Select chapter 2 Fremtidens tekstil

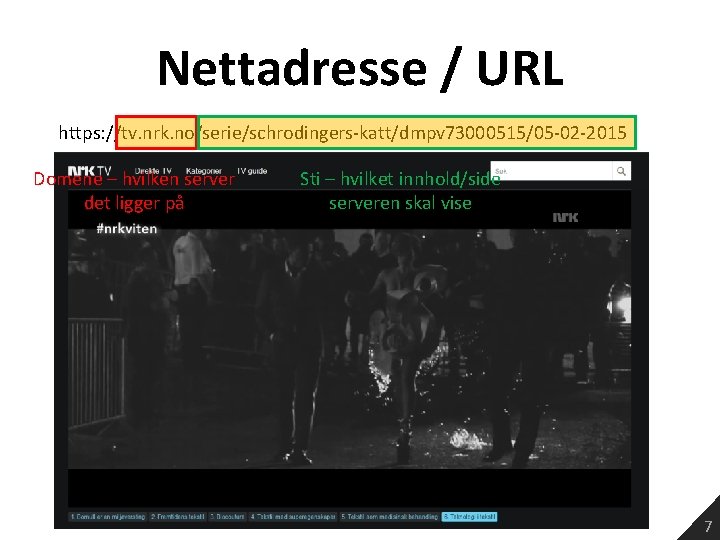tap(178, 517)
